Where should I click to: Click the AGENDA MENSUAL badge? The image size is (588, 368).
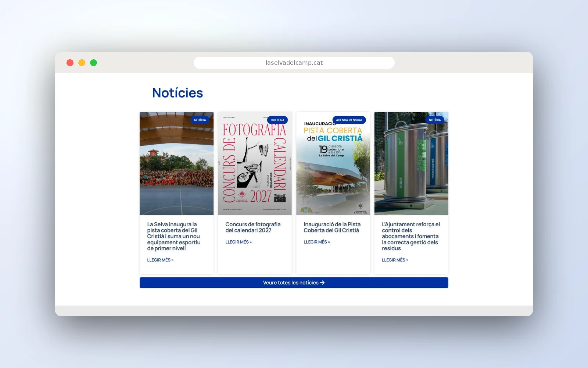[x=349, y=120]
